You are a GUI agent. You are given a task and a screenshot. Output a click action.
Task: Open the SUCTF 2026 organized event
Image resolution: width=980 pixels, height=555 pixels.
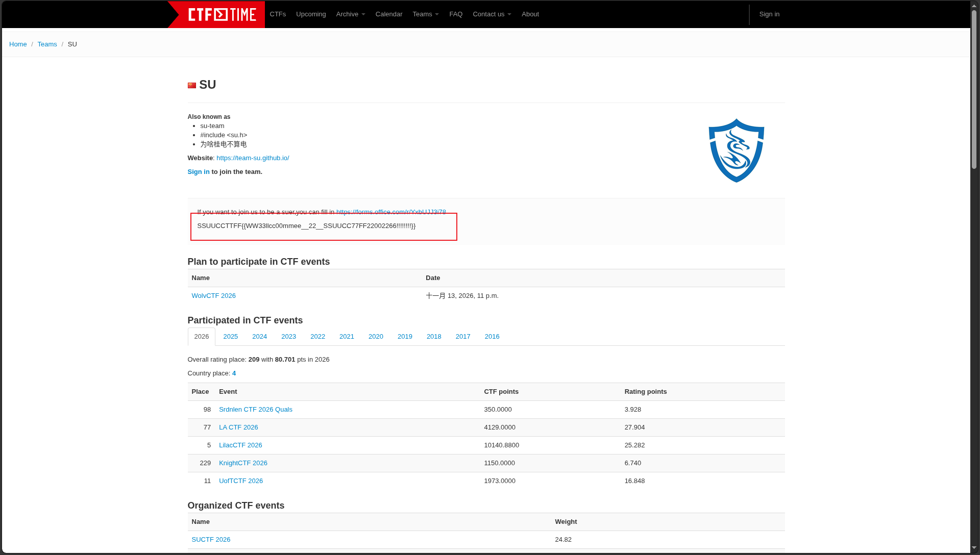[211, 540]
